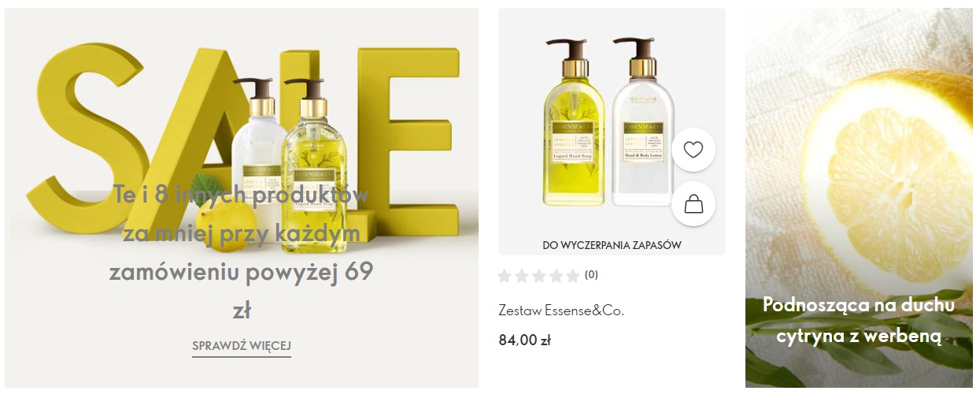The height and width of the screenshot is (398, 980).
Task: Select the second rating star
Action: pyautogui.click(x=521, y=276)
